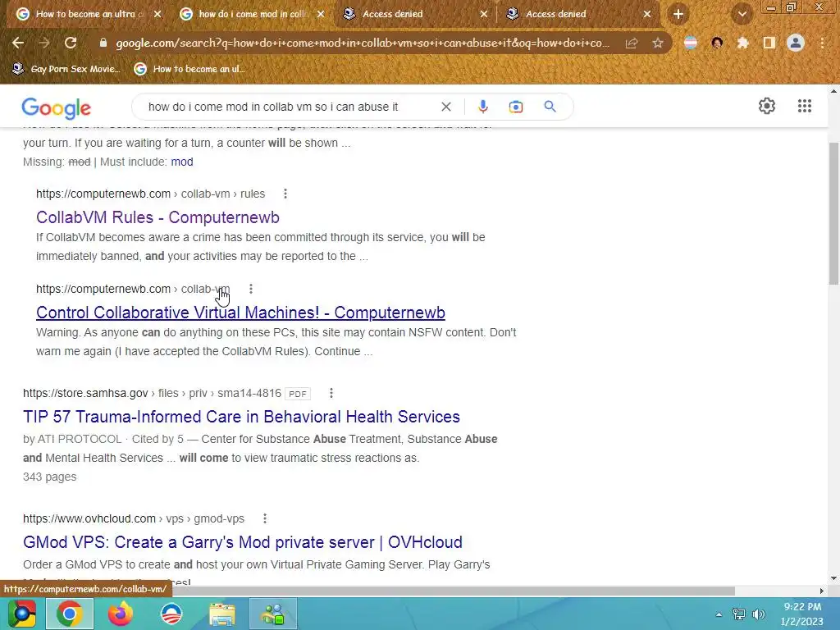The width and height of the screenshot is (840, 630).
Task: Open more options for CollabVM Rules result
Action: pyautogui.click(x=285, y=194)
